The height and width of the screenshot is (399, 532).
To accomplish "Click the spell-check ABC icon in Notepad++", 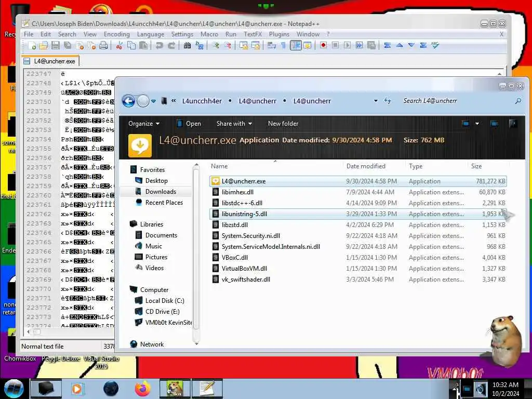I will [x=435, y=45].
